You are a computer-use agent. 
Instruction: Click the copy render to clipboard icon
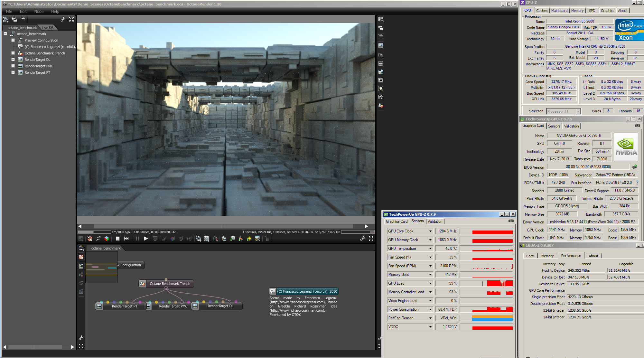[224, 239]
